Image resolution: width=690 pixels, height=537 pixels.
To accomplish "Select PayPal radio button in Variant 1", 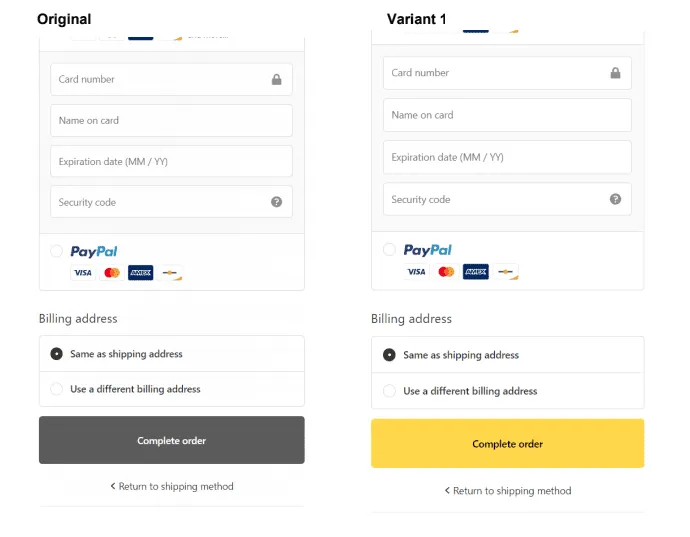I will 389,250.
